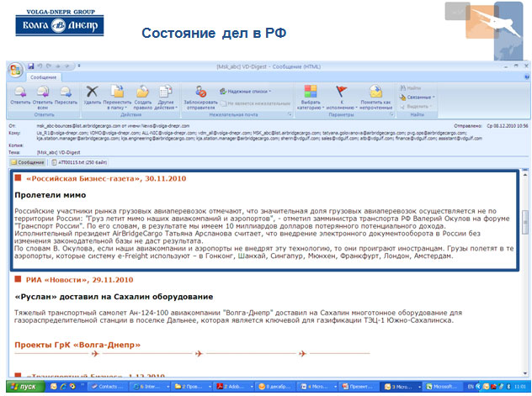532x396 pixels.
Task: Open Нежелательная почта group dialog launcher
Action: tap(290, 114)
